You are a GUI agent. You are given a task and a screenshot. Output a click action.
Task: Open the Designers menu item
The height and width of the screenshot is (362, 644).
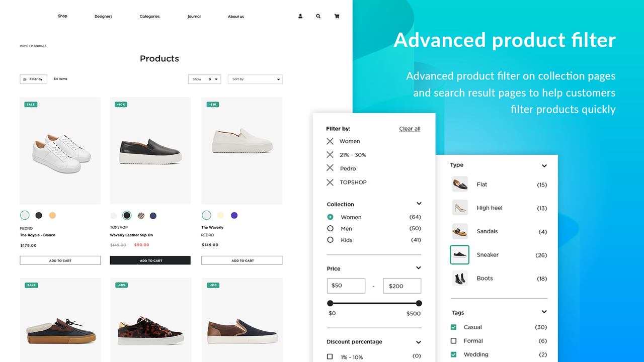[103, 17]
